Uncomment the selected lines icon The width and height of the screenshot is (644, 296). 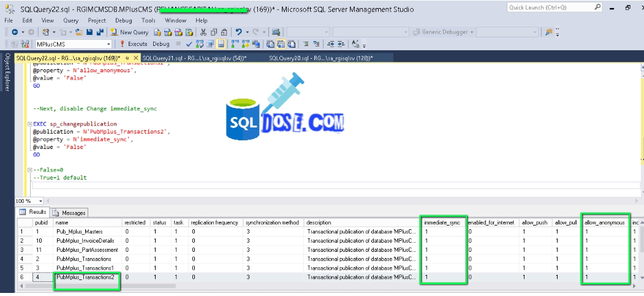tap(316, 44)
